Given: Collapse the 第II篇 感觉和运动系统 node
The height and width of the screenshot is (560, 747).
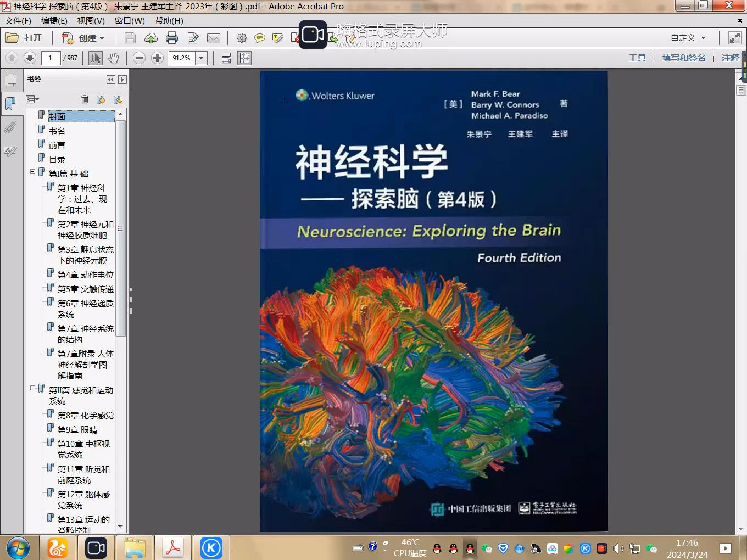Looking at the screenshot, I should point(32,388).
